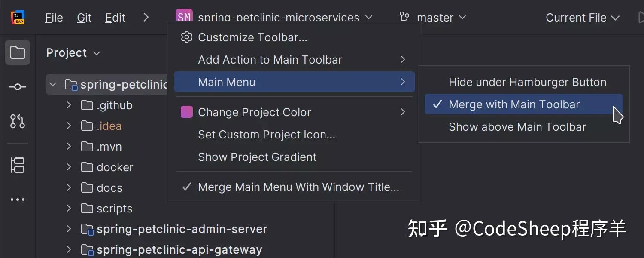The image size is (644, 258).
Task: Select the Project folder icon in sidebar
Action: point(18,52)
